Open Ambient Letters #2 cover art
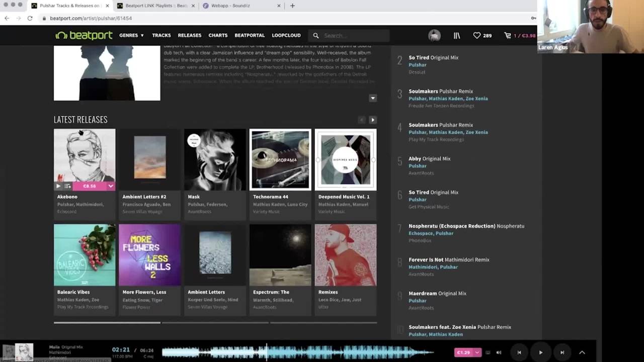The height and width of the screenshot is (362, 644). 150,159
